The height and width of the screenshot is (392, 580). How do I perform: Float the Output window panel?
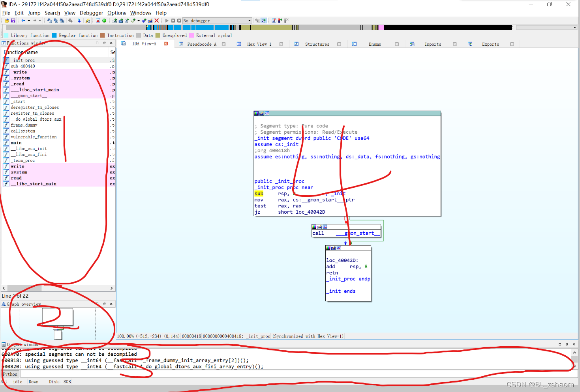tap(567, 344)
